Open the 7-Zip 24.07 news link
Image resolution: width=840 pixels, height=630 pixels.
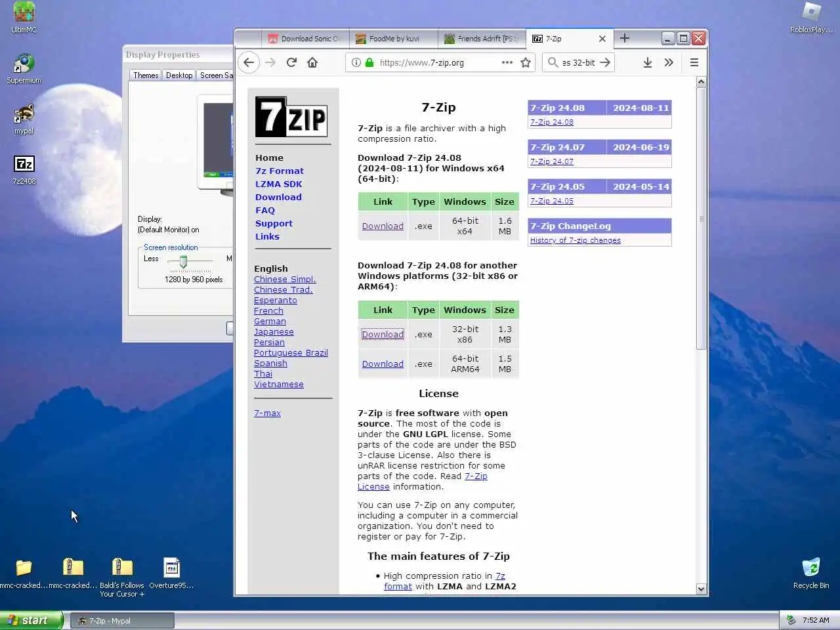(552, 161)
